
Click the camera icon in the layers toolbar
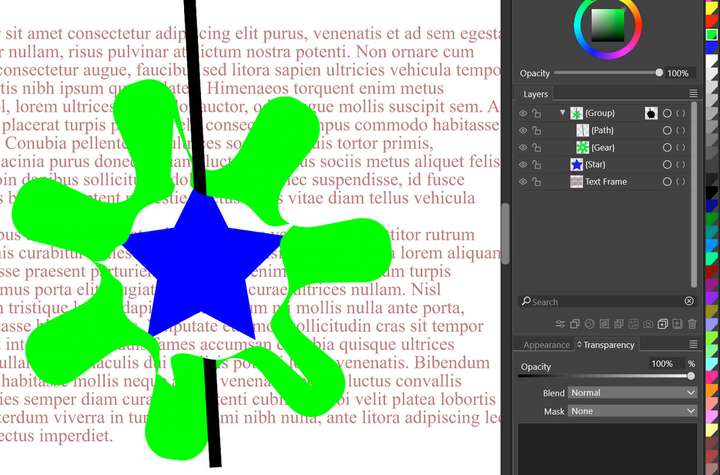pyautogui.click(x=649, y=324)
